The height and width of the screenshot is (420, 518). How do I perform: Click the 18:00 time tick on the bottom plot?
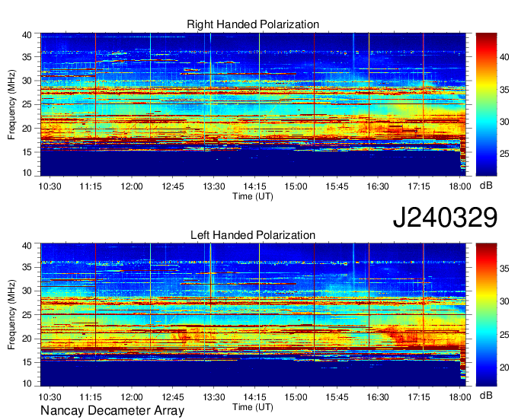[460, 397]
